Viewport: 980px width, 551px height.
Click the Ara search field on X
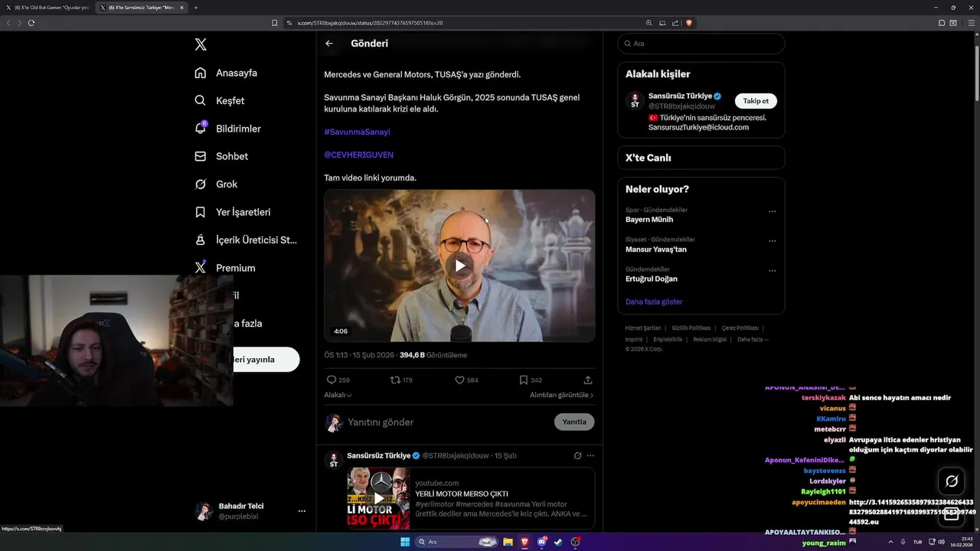[x=701, y=44]
